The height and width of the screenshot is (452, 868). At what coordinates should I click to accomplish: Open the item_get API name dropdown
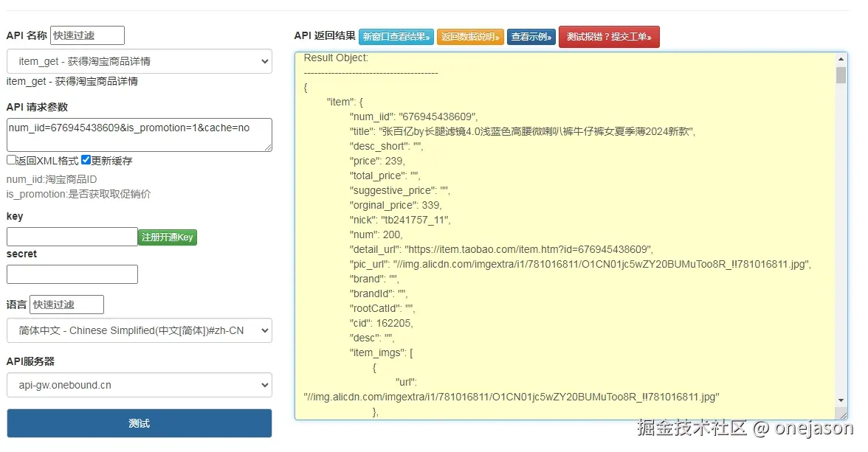point(139,61)
